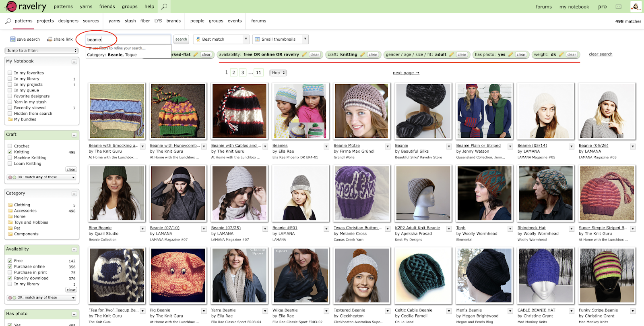Clear the weight: dk filter

pyautogui.click(x=572, y=54)
